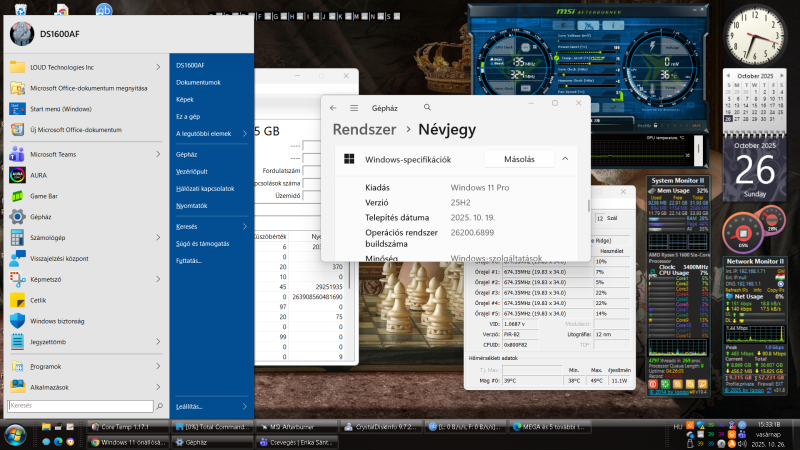This screenshot has width=800, height=450.
Task: Open Futtatás... run dialog entry
Action: pyautogui.click(x=189, y=261)
